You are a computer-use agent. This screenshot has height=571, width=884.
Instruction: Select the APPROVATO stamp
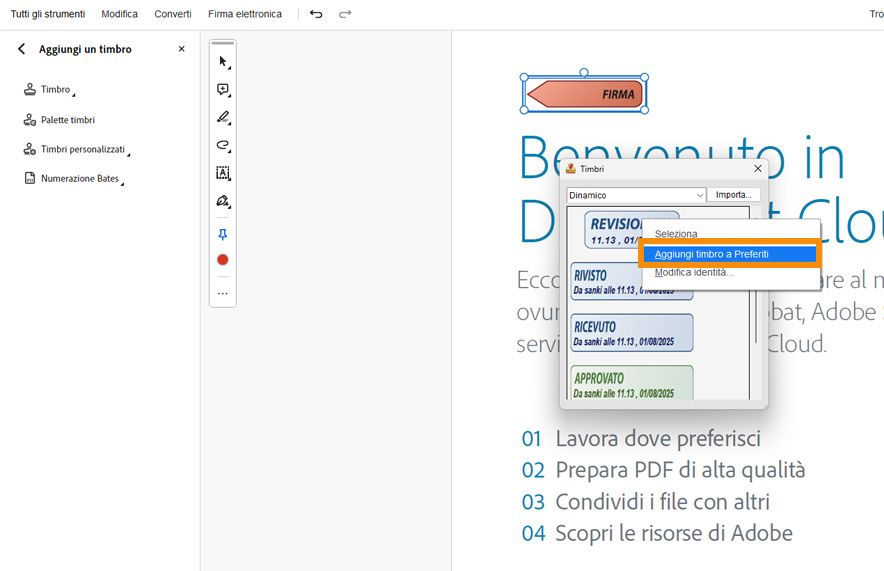632,383
